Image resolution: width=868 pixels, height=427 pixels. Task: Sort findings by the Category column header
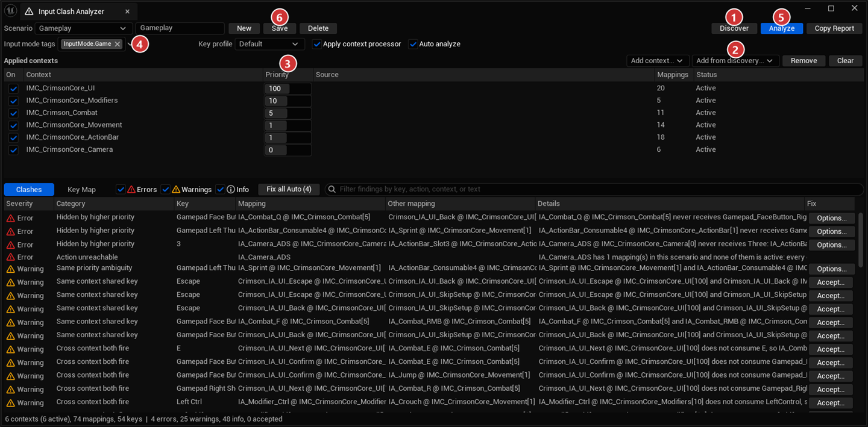tap(113, 204)
